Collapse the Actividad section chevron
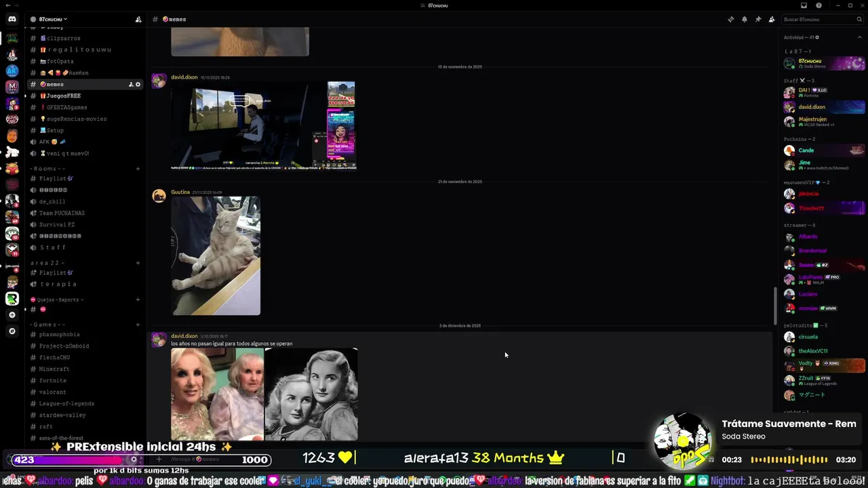The height and width of the screenshot is (488, 868). 861,37
